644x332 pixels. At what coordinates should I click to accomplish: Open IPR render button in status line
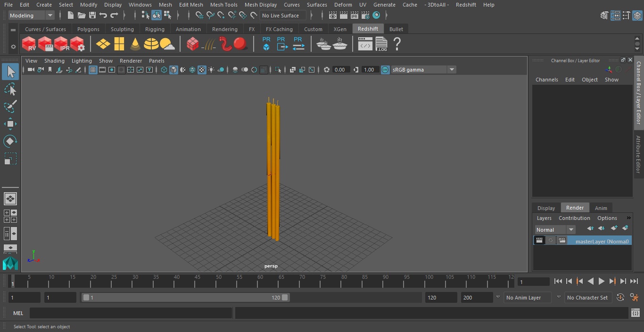pos(355,16)
